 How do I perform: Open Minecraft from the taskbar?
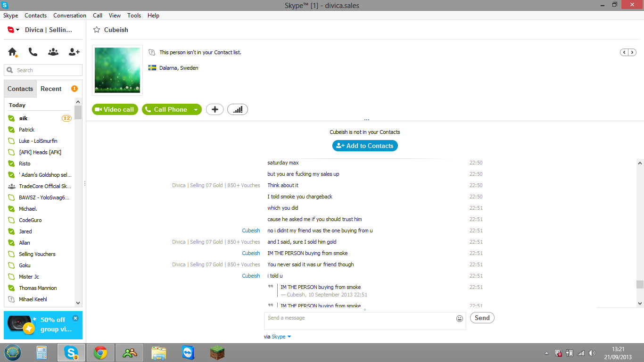point(217,353)
